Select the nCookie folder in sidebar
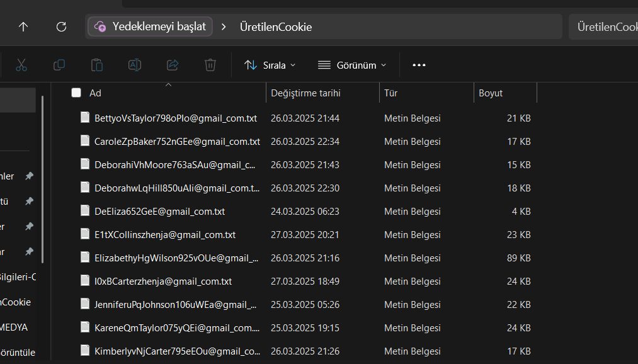The width and height of the screenshot is (638, 364). click(16, 302)
